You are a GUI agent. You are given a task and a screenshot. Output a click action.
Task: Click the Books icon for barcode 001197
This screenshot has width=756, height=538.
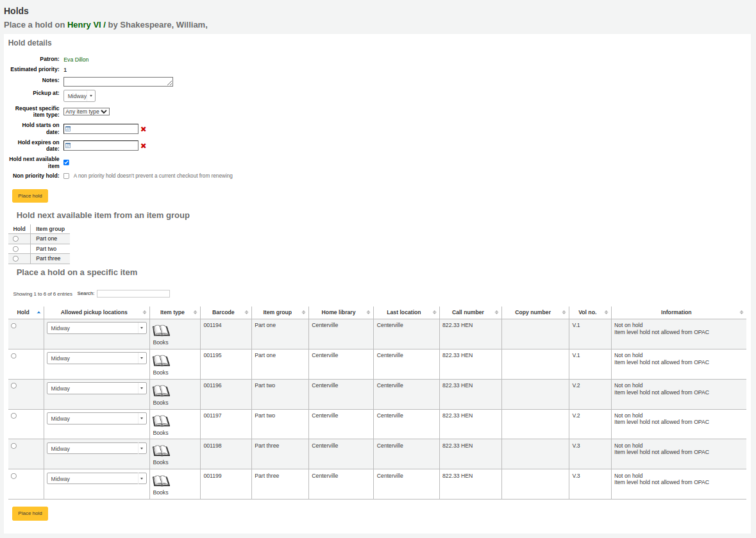(x=161, y=421)
